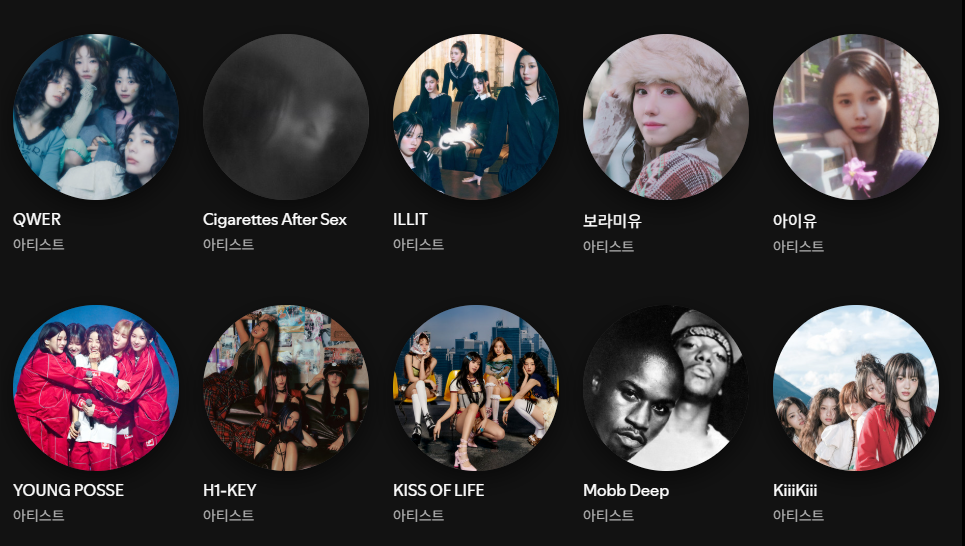Select the ILLIT artist picture
Screen dimensions: 965x546
click(x=476, y=117)
